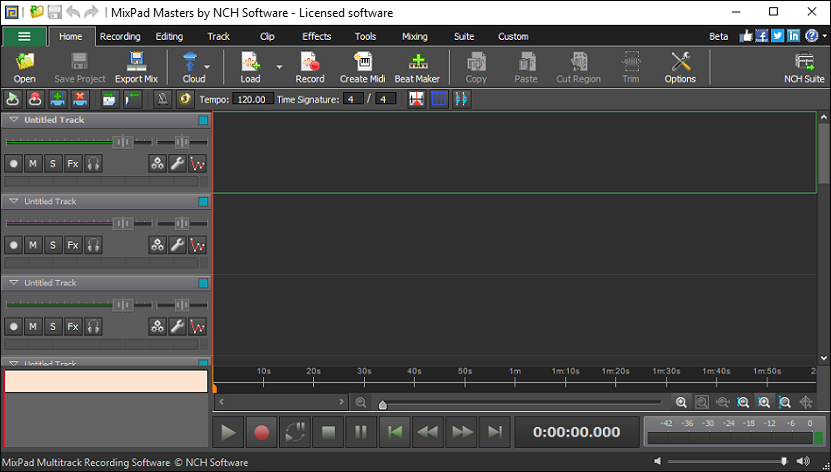Click the help question mark icon
The image size is (831, 472).
(x=811, y=36)
